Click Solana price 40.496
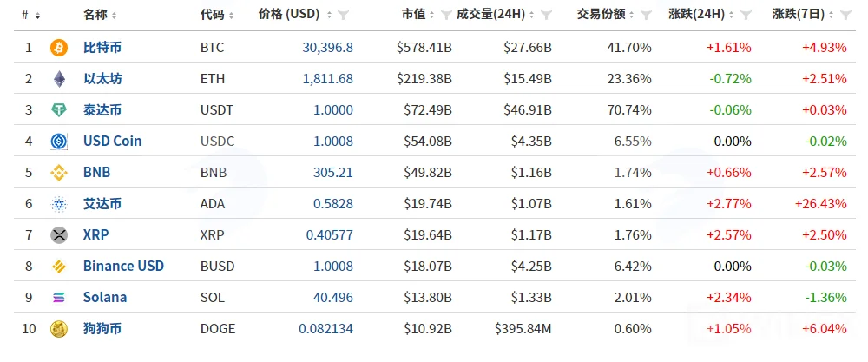Image resolution: width=868 pixels, height=362 pixels. click(x=333, y=297)
